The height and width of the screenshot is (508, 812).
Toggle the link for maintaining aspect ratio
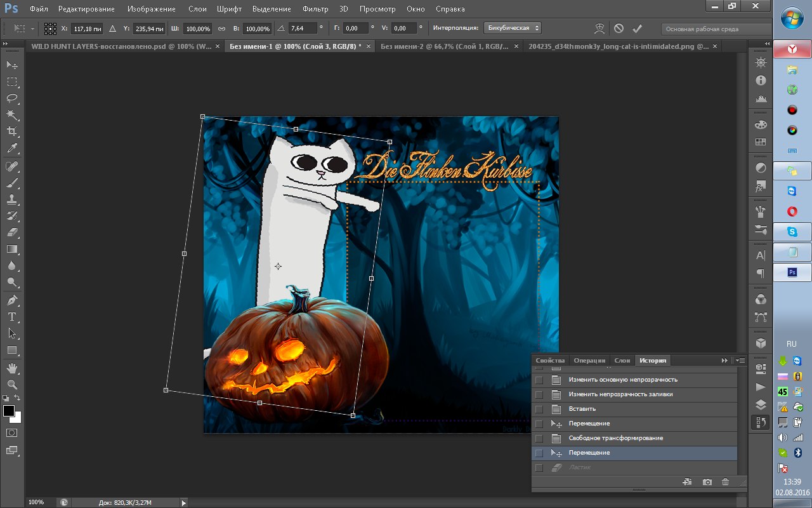coord(221,29)
